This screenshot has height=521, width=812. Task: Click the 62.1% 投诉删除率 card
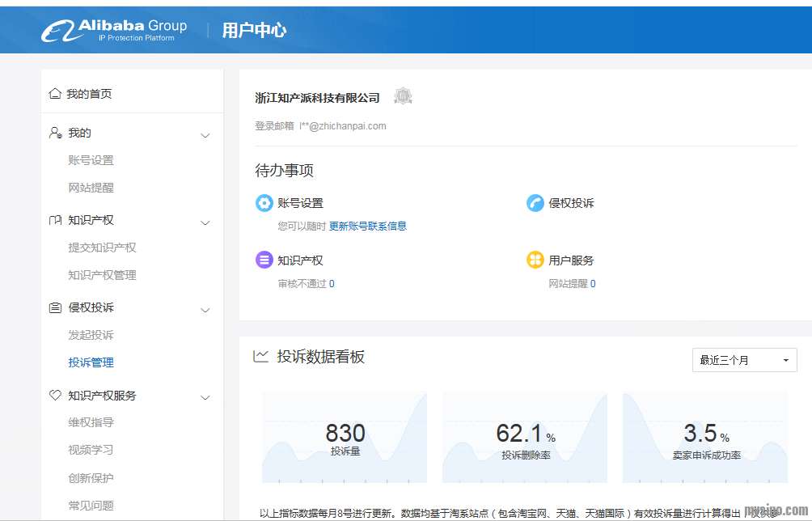525,438
